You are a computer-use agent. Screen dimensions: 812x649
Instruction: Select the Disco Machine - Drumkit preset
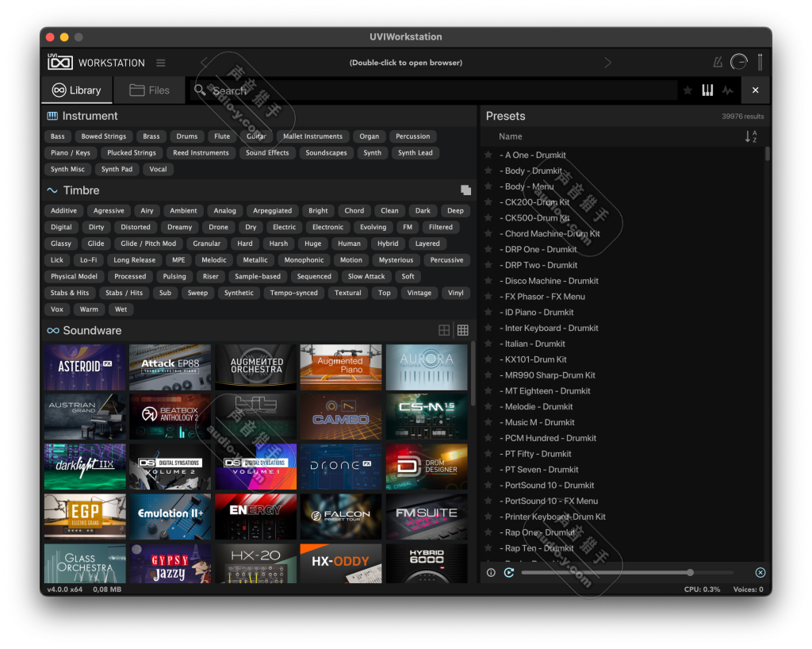click(x=551, y=281)
